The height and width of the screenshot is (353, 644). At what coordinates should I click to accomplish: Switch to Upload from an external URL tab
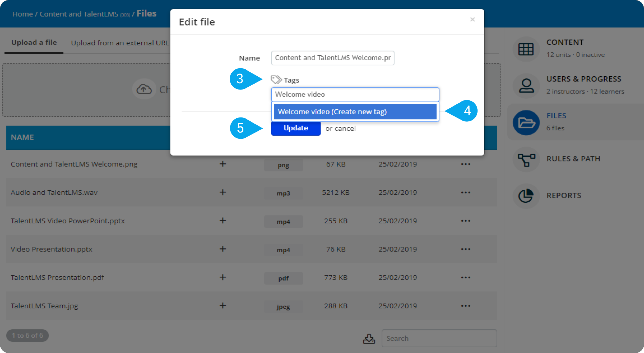click(120, 43)
